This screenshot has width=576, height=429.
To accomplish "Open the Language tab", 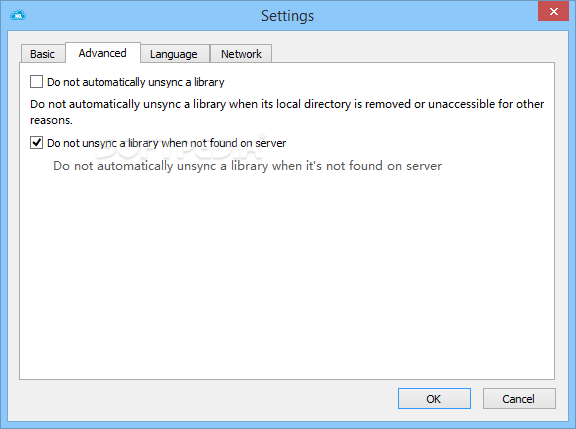I will (x=174, y=54).
